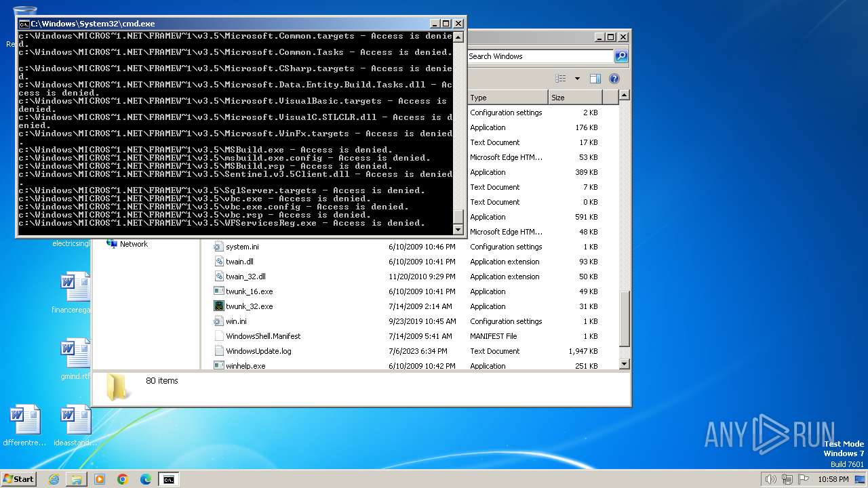This screenshot has height=488, width=868.
Task: Click the MANIFEST File type cell
Action: tap(494, 336)
